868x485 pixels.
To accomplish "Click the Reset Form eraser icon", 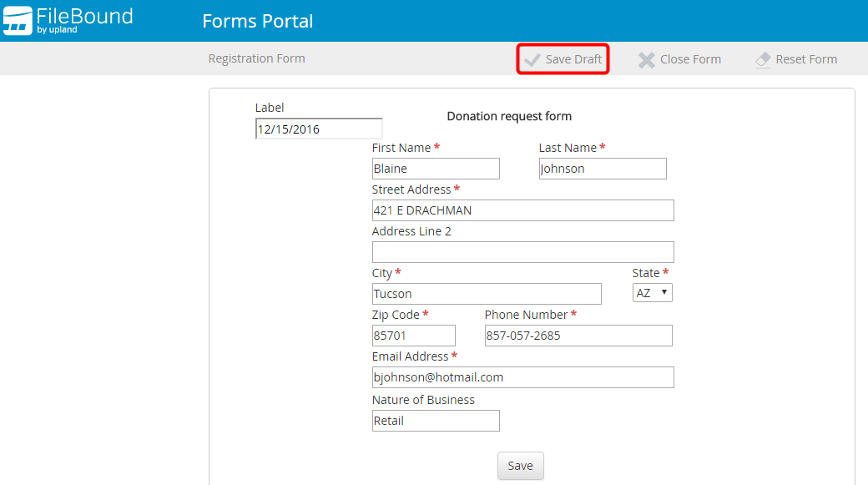I will pos(763,60).
